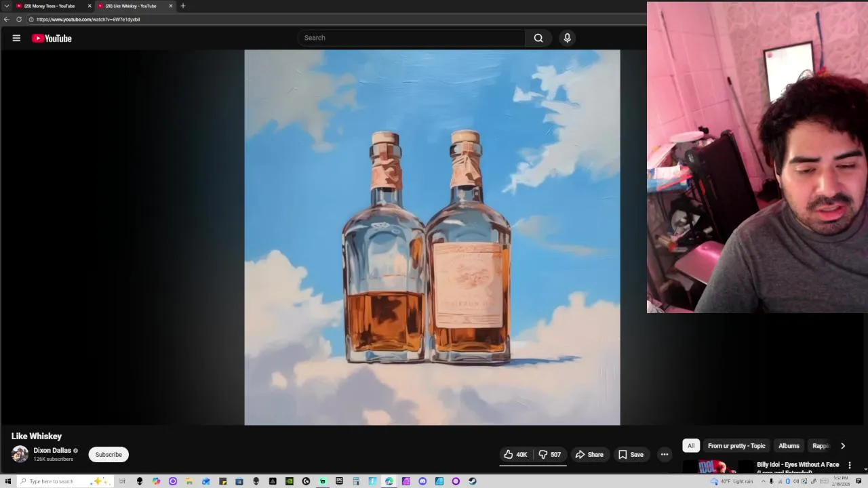Click the browser address bar URL

(88, 19)
